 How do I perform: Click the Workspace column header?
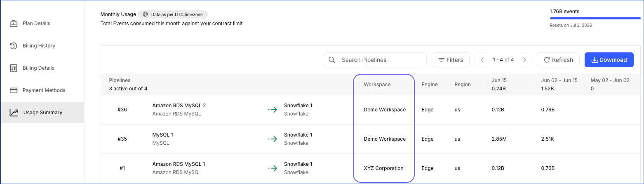[x=377, y=85]
